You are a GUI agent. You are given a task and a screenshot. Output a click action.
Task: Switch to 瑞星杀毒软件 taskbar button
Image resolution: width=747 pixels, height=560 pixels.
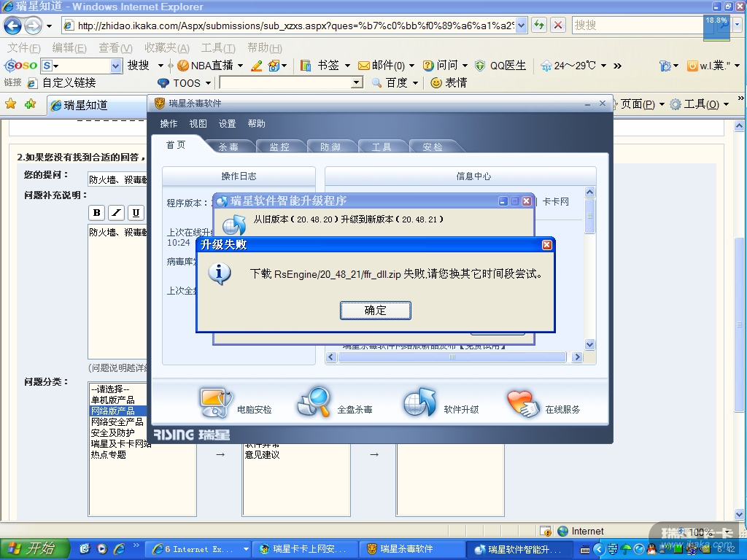click(x=411, y=549)
